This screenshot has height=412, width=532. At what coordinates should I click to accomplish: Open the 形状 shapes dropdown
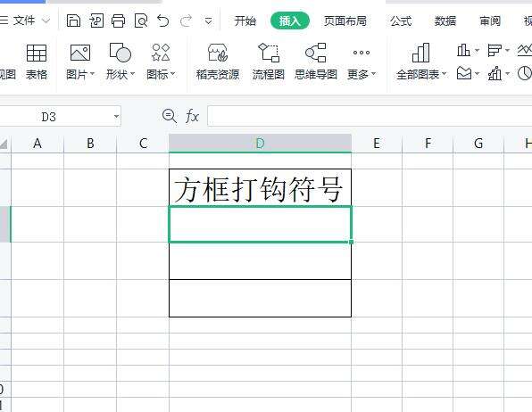point(121,62)
